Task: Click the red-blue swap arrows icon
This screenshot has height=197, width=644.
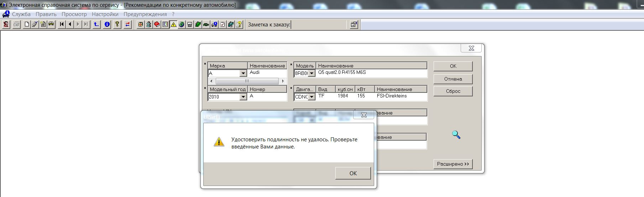Action: (x=127, y=25)
